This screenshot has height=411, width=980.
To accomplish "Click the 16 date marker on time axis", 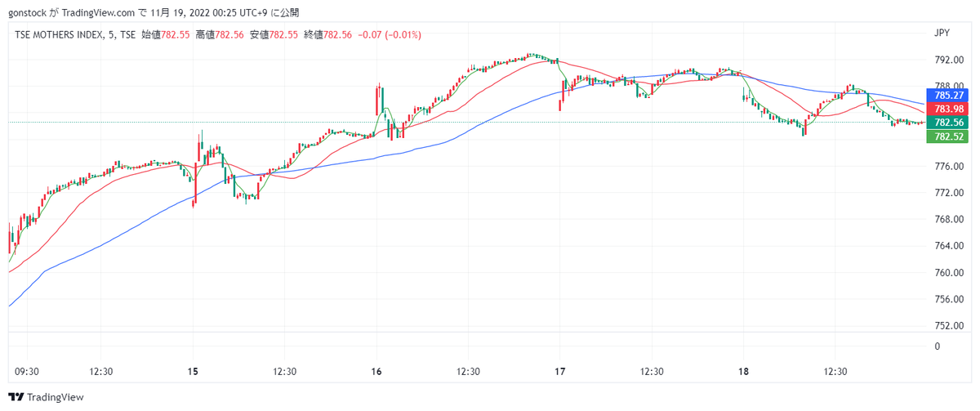I will [376, 372].
